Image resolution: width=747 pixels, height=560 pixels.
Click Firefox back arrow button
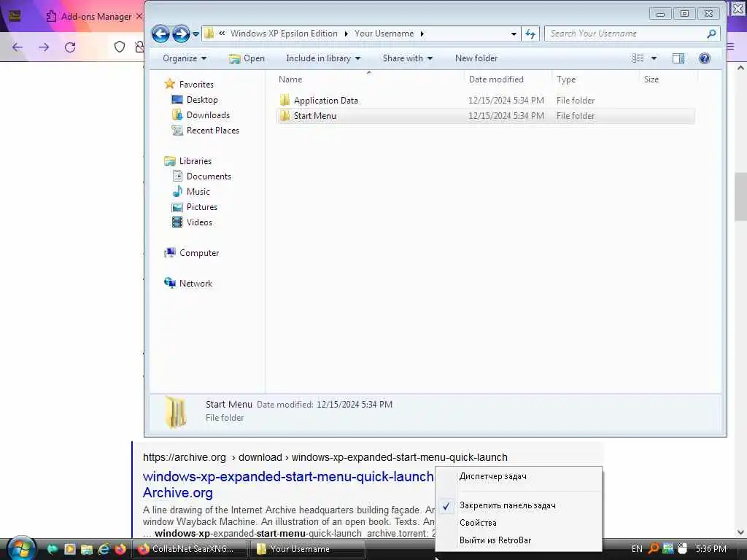coord(18,47)
